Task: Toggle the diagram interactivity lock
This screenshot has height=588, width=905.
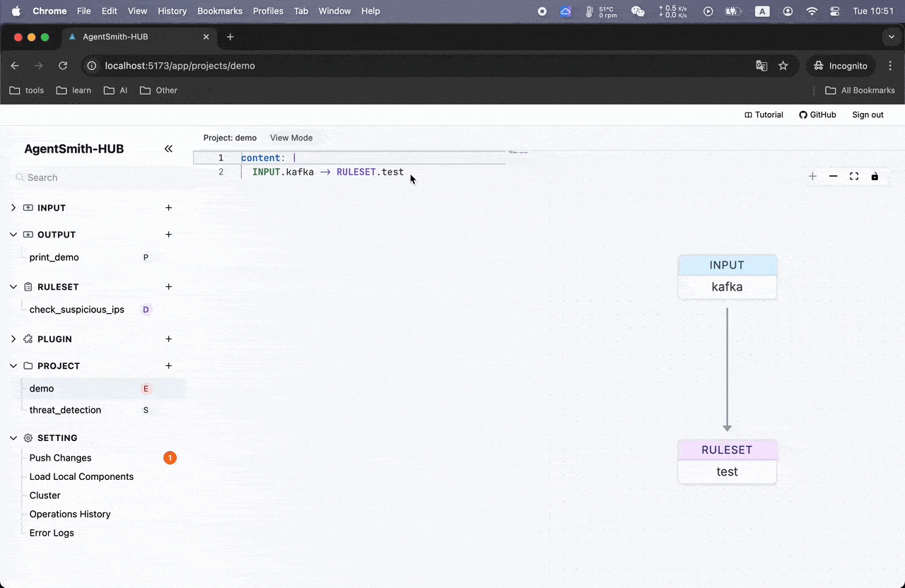Action: (875, 177)
